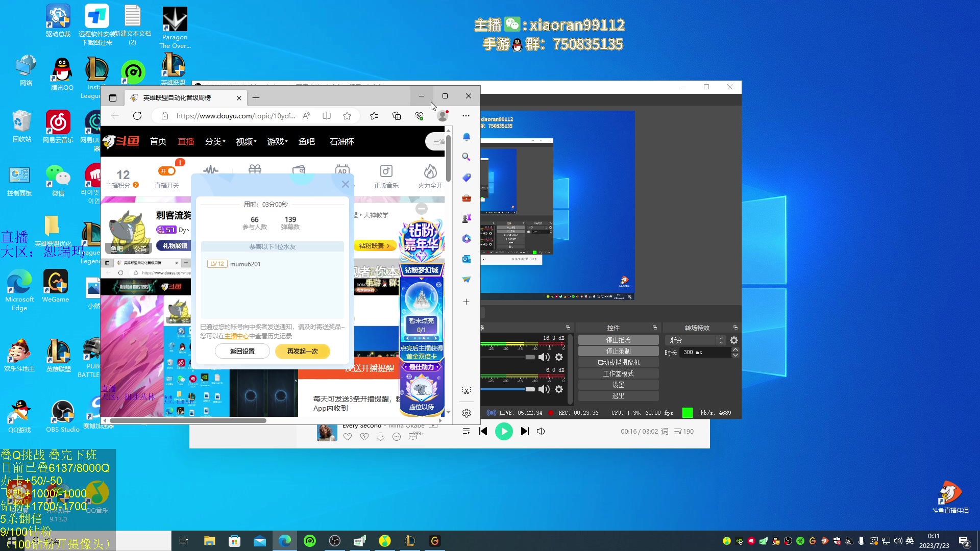Pop out the 转场特效 dock in OBS
The width and height of the screenshot is (980, 551).
(x=736, y=328)
